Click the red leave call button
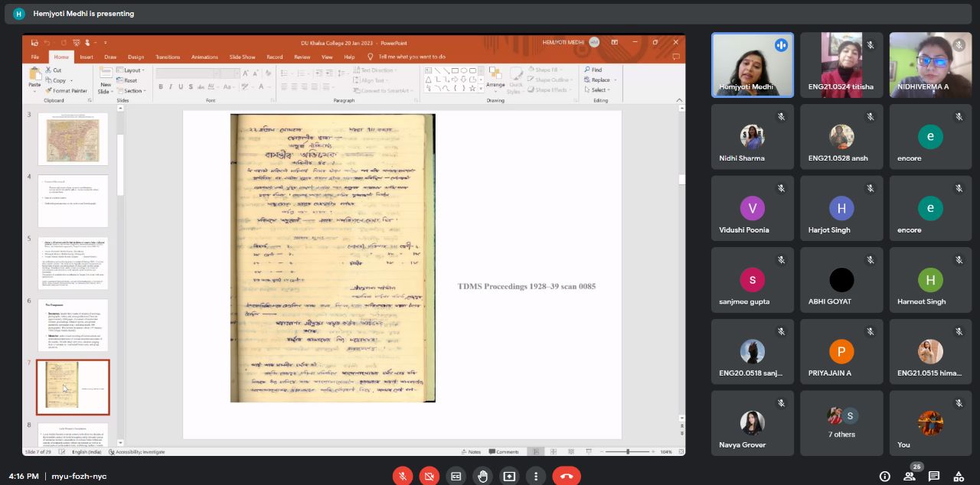Screen dimensions: 980x485 [566, 476]
